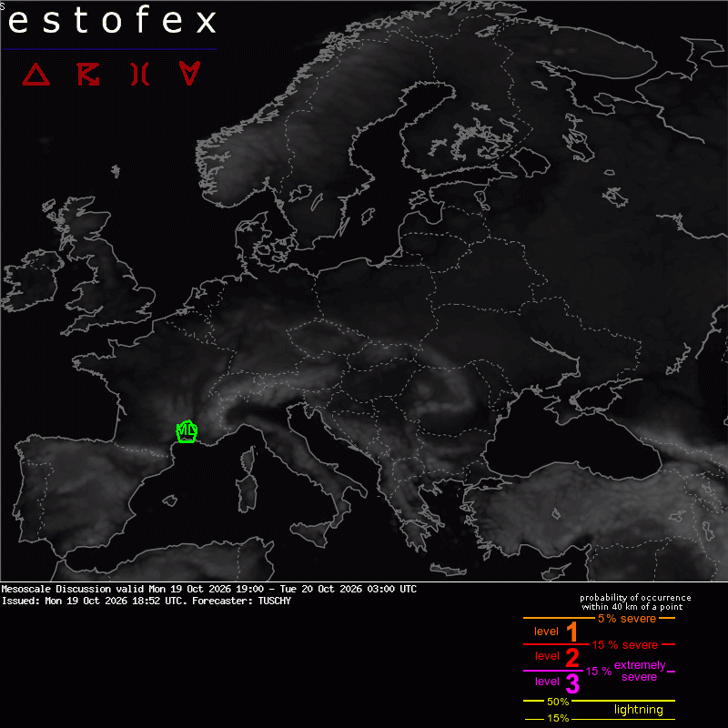Click the magenta '15 % extremely severe' label
728x728 pixels.
pyautogui.click(x=626, y=671)
